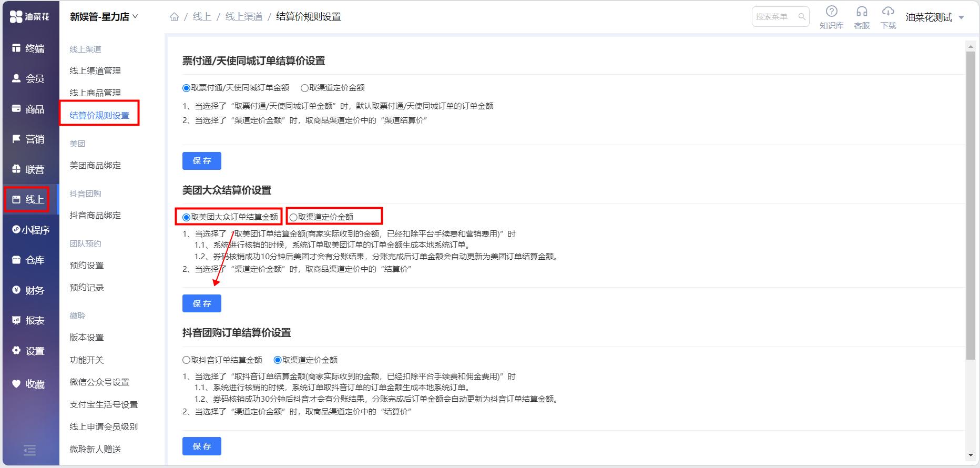This screenshot has height=468, width=980.
Task: Select 取票付通/天使同城订单金额 radio option
Action: point(186,88)
